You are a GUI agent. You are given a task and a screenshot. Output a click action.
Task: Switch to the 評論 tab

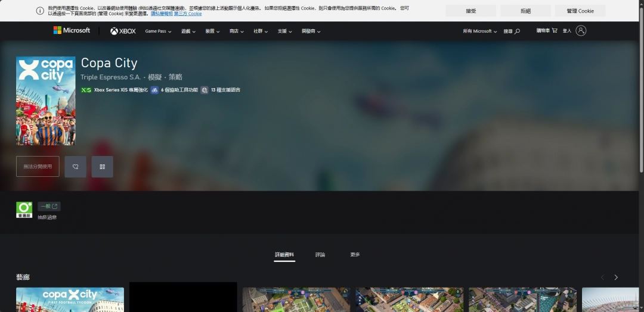click(320, 255)
